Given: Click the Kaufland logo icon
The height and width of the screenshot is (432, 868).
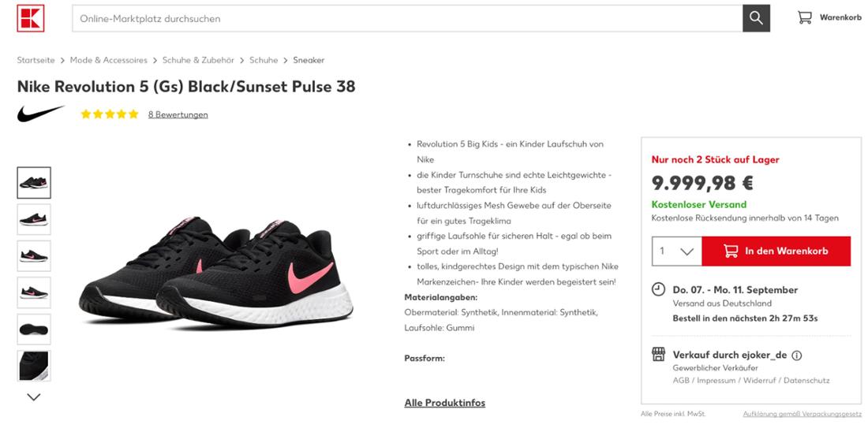Looking at the screenshot, I should (x=31, y=18).
